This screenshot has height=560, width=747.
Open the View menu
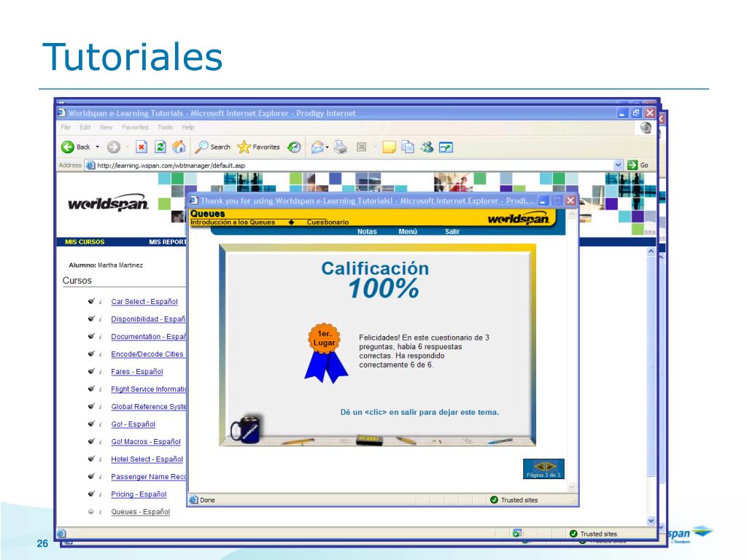click(107, 128)
